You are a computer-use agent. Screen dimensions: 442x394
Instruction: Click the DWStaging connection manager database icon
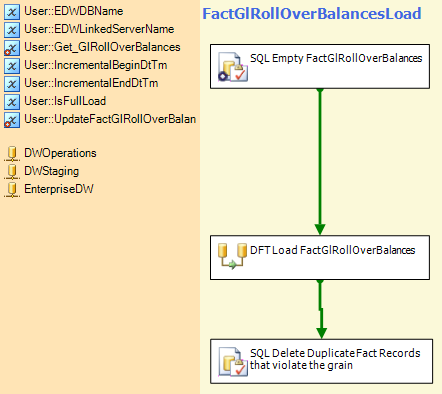[x=12, y=172]
